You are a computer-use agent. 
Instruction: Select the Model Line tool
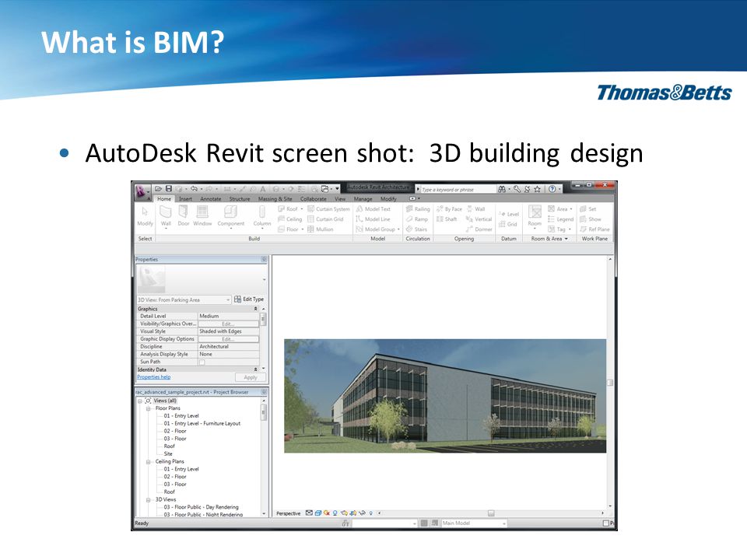[x=373, y=219]
